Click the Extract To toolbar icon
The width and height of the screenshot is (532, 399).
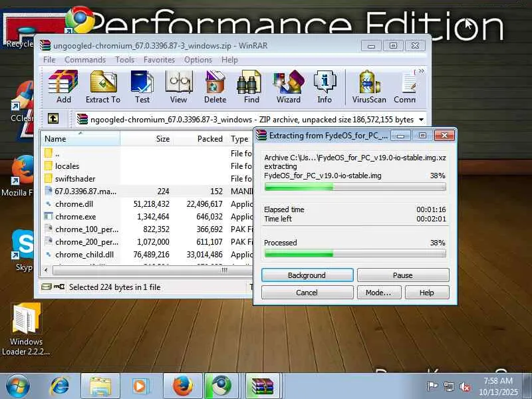point(103,87)
